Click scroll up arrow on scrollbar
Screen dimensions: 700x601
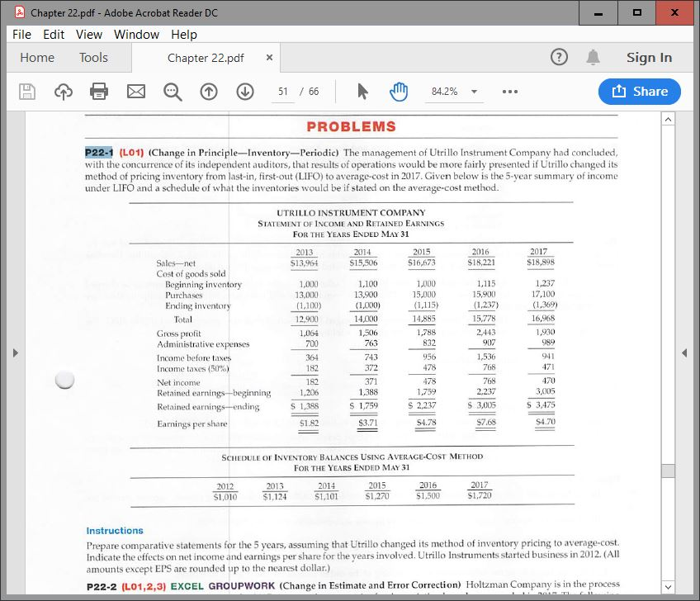coord(669,119)
